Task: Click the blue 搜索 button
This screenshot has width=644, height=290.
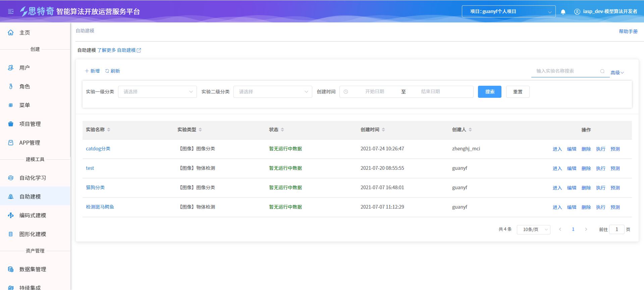Action: coord(490,92)
